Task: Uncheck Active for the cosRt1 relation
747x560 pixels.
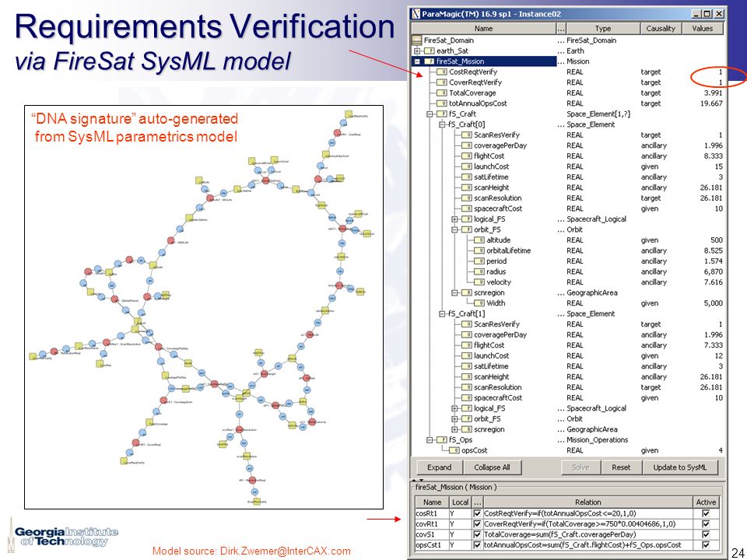Action: pos(706,513)
